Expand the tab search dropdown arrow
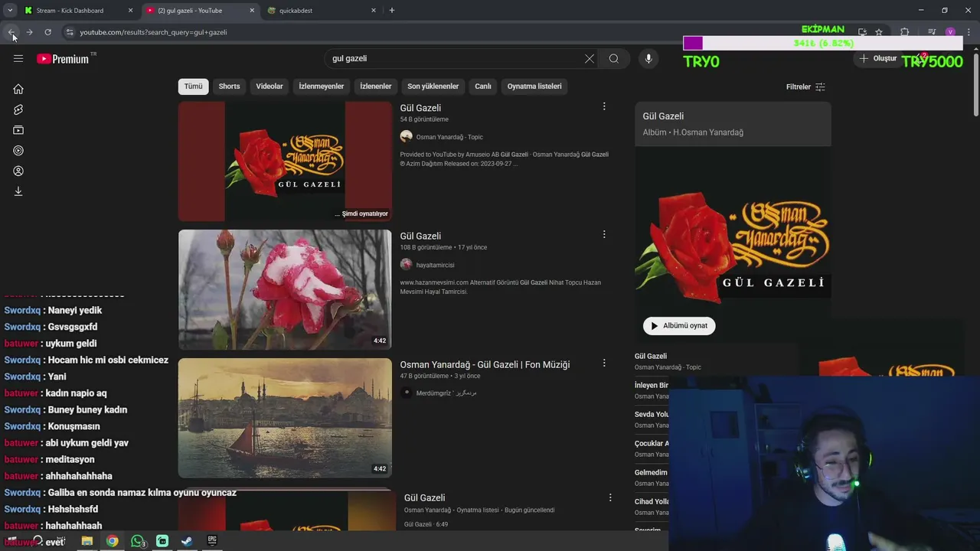The image size is (980, 551). [x=10, y=10]
